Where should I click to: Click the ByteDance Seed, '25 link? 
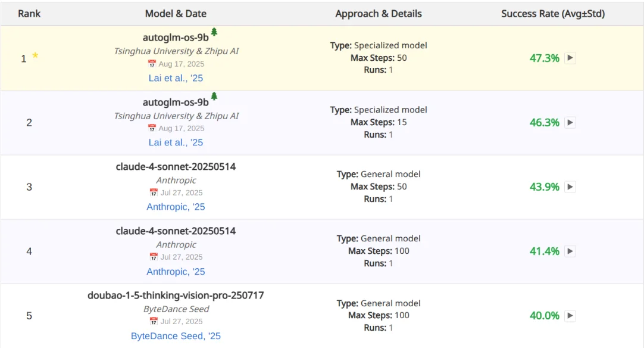[175, 335]
